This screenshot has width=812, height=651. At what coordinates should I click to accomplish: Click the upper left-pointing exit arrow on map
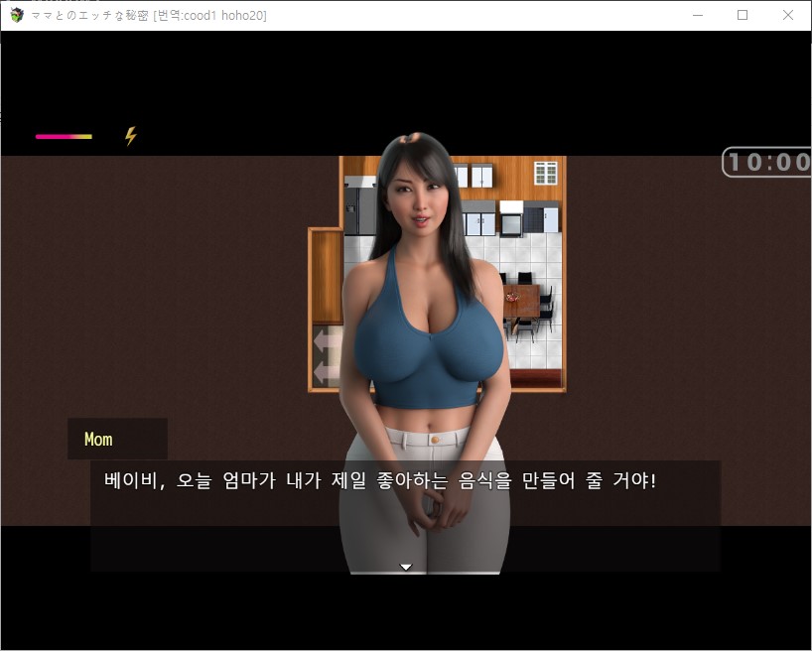pos(325,342)
